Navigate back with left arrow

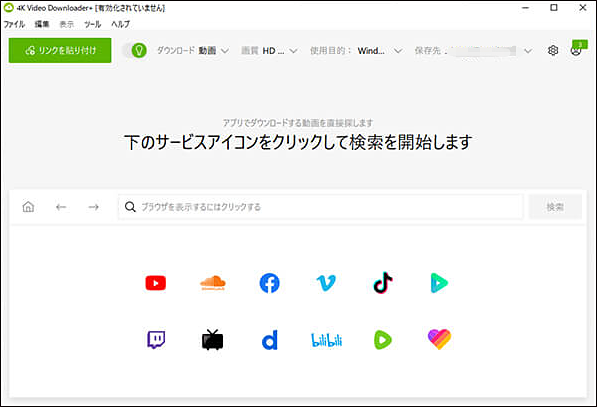61,207
